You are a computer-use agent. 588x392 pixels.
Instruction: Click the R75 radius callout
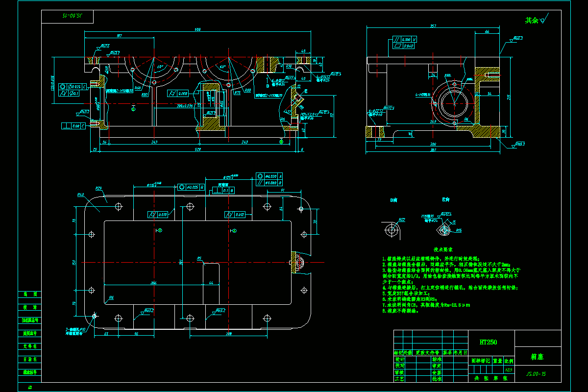click(x=238, y=92)
